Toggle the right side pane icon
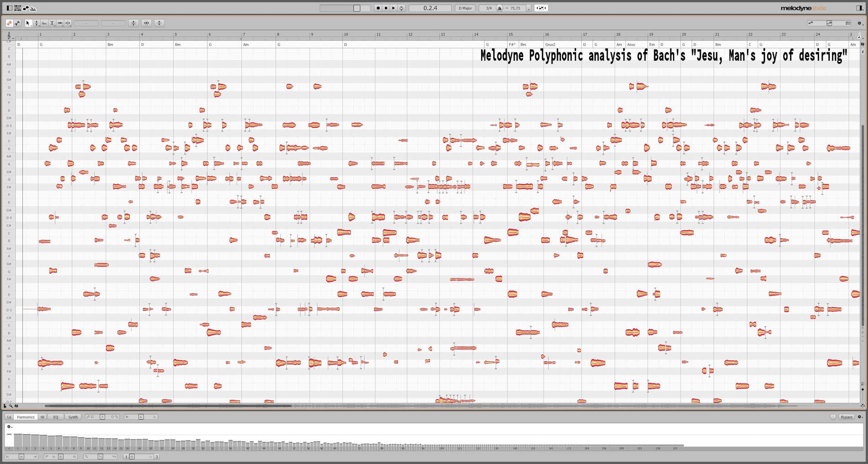Viewport: 868px width, 464px height. tap(859, 8)
